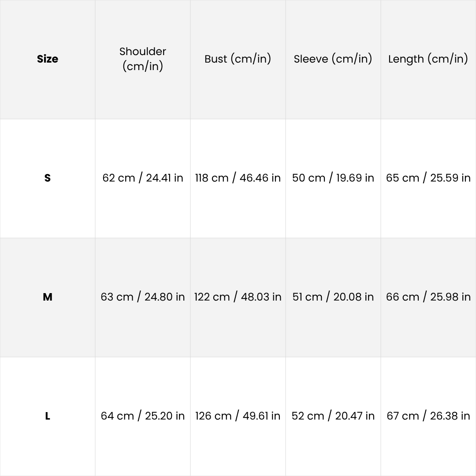Select the 122 cm / 48.03 in cell
This screenshot has height=476, width=476.
pos(238,297)
